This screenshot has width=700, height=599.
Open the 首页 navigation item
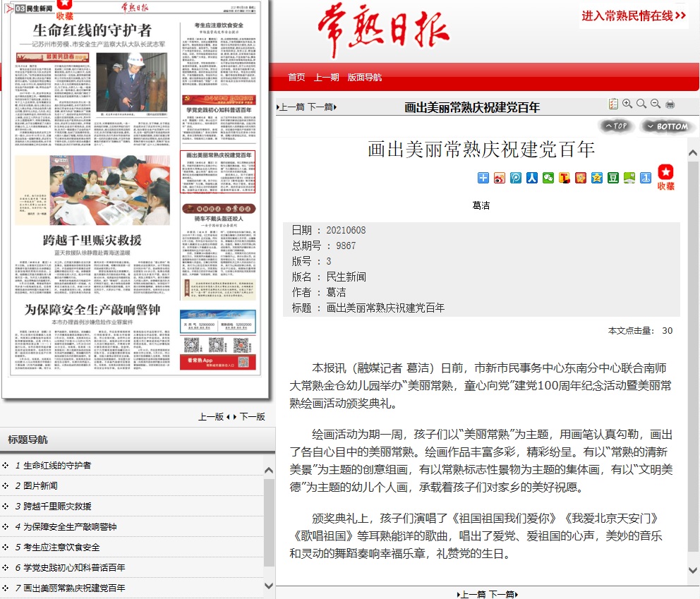point(296,78)
